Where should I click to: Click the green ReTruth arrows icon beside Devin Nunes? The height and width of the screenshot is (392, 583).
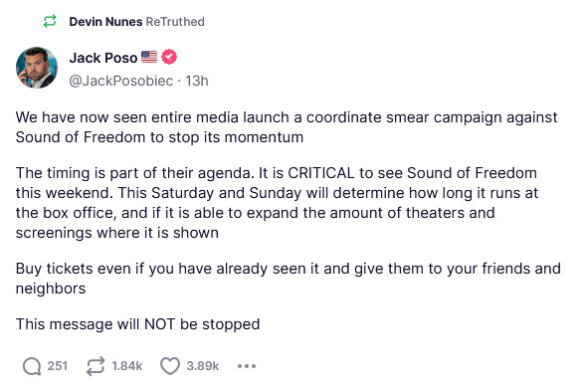coord(50,21)
